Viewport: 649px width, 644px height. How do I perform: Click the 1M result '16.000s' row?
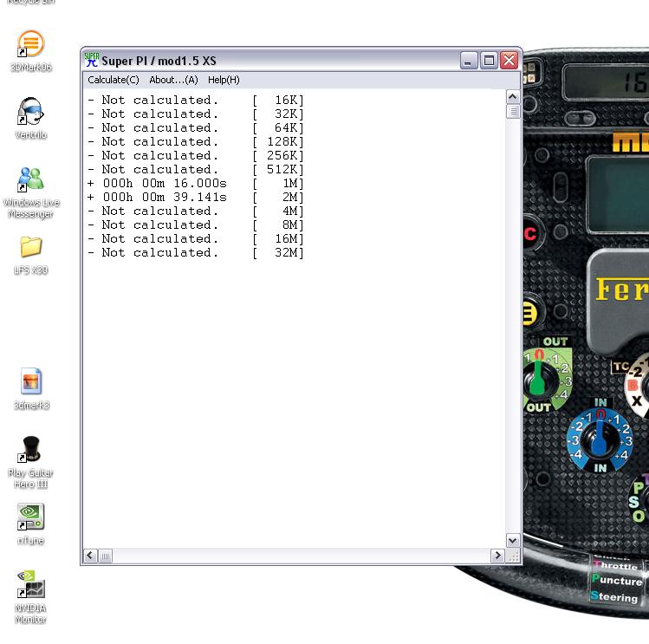pos(196,184)
